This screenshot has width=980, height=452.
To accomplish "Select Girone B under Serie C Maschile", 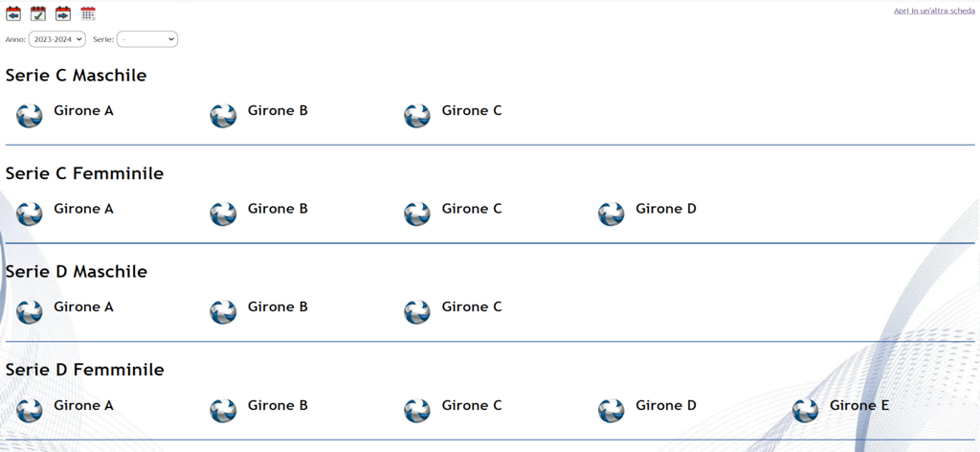I will 278,111.
